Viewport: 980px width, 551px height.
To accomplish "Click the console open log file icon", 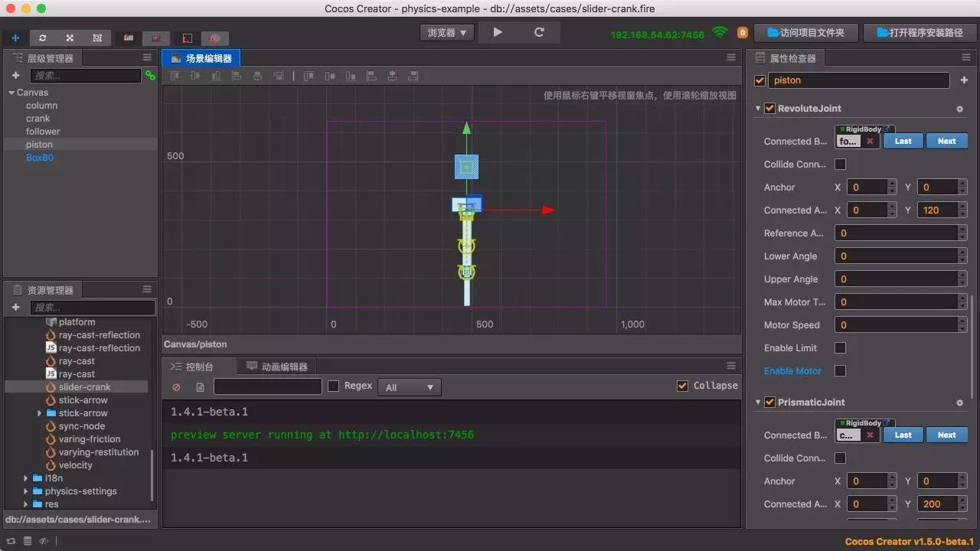I will point(200,387).
